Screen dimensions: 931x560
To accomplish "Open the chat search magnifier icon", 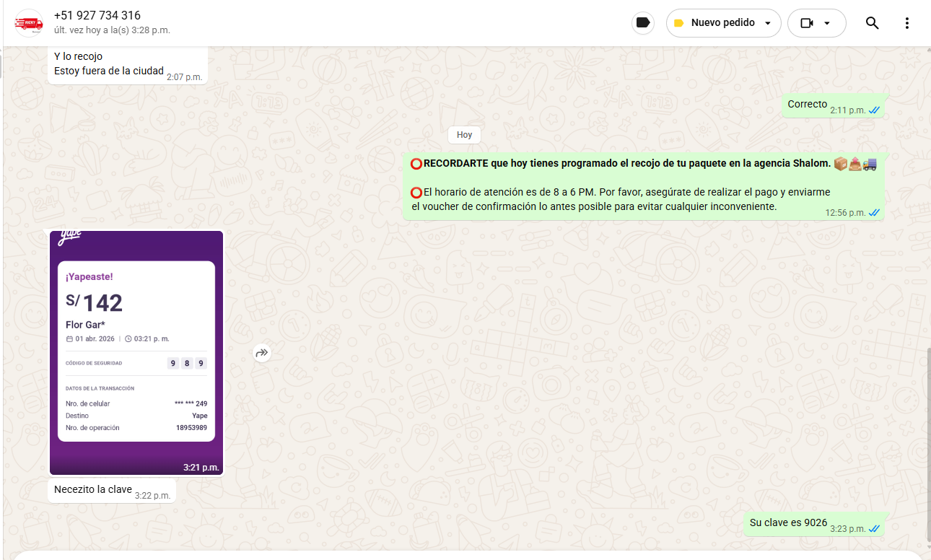I will 872,23.
